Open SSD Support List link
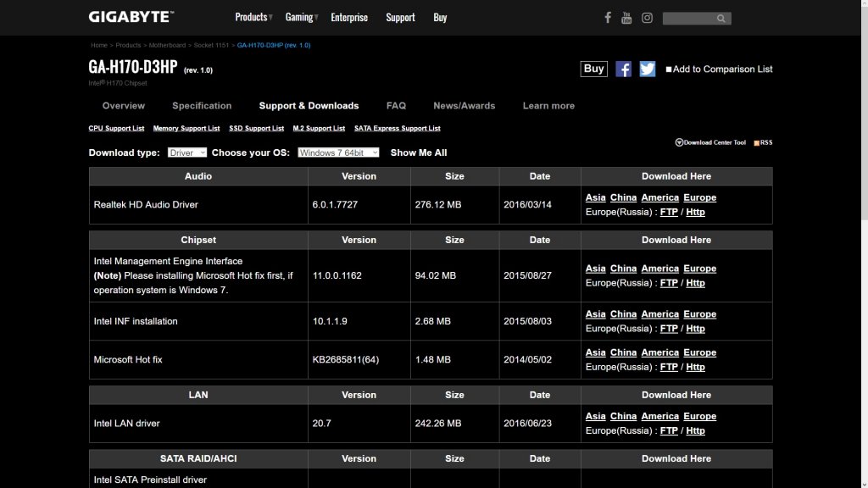The image size is (868, 488). 256,129
